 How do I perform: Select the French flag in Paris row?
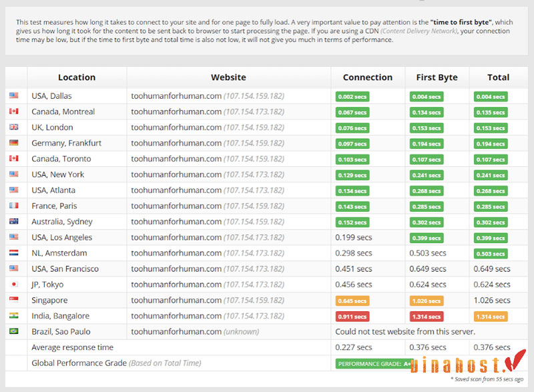(x=13, y=206)
